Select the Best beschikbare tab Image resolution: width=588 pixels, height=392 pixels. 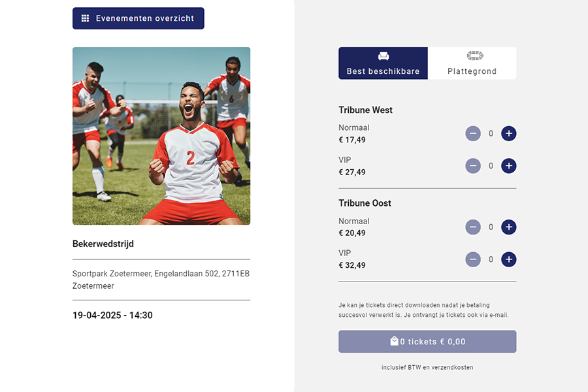click(383, 64)
